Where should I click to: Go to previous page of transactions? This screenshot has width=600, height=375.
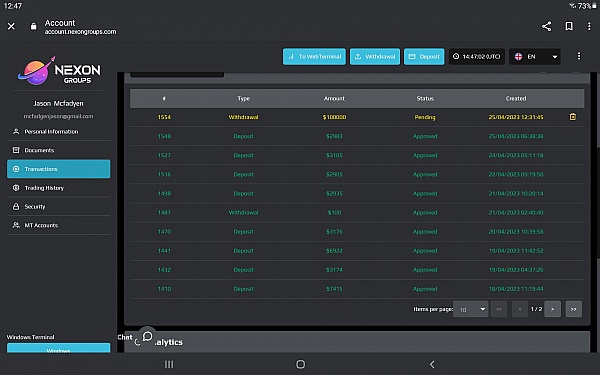(x=520, y=309)
